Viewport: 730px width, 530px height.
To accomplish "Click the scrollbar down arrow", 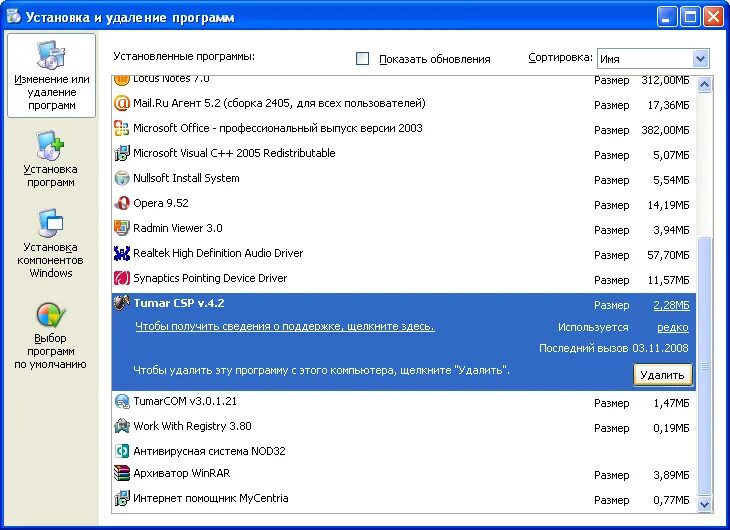I will [x=704, y=504].
